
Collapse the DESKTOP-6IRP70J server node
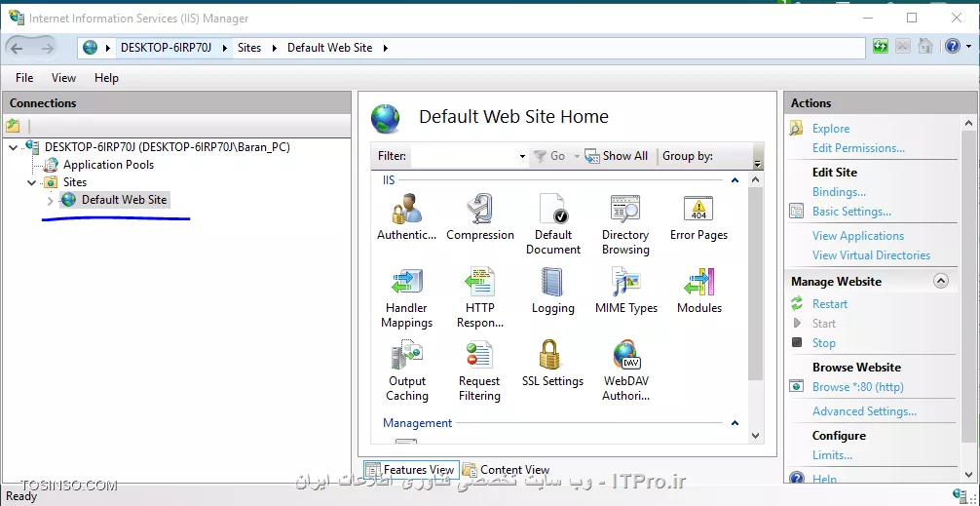(13, 147)
